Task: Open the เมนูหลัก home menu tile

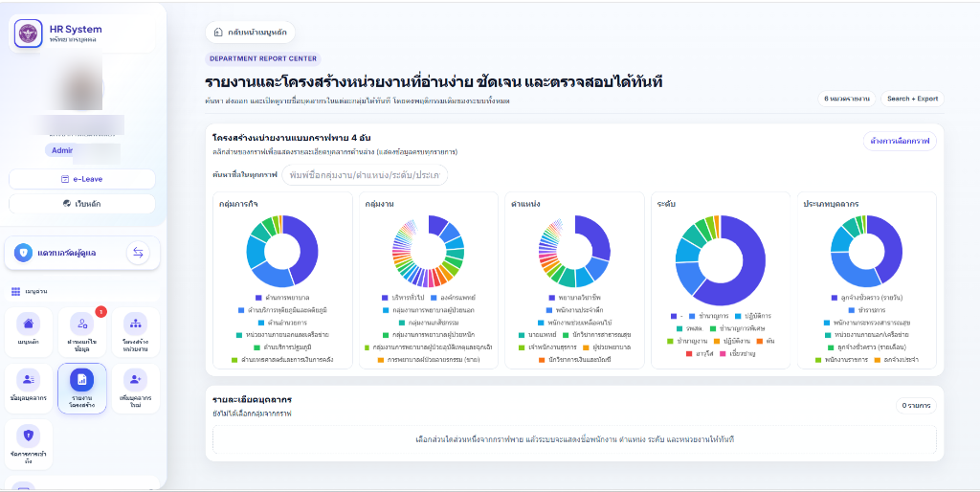Action: [x=29, y=332]
